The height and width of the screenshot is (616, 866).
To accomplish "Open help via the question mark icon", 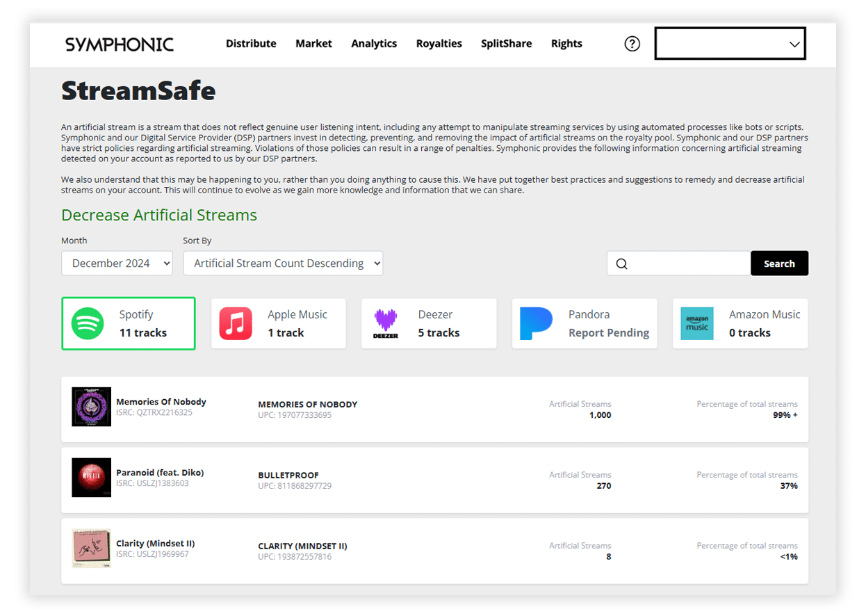I will tap(632, 43).
